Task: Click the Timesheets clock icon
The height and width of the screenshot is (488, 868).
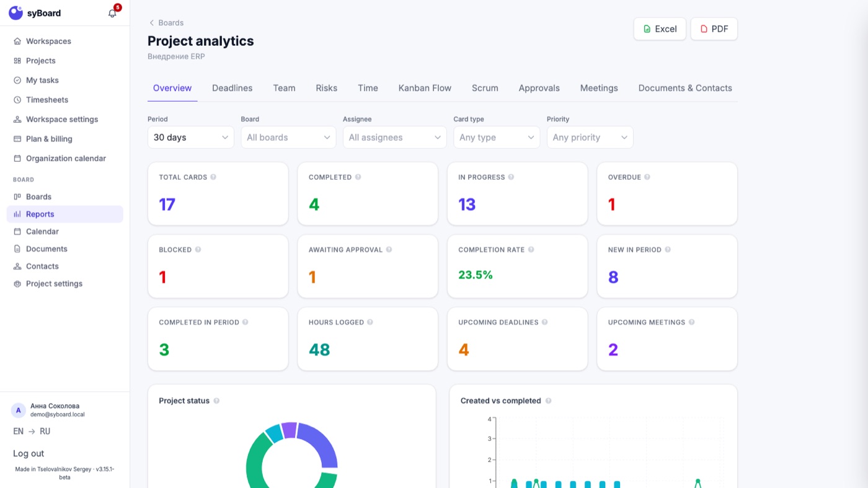Action: [x=17, y=100]
